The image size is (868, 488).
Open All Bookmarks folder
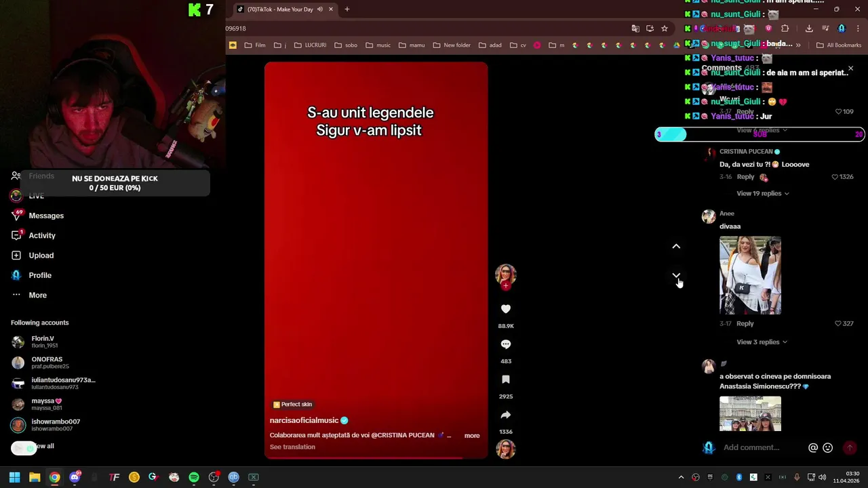click(x=839, y=45)
